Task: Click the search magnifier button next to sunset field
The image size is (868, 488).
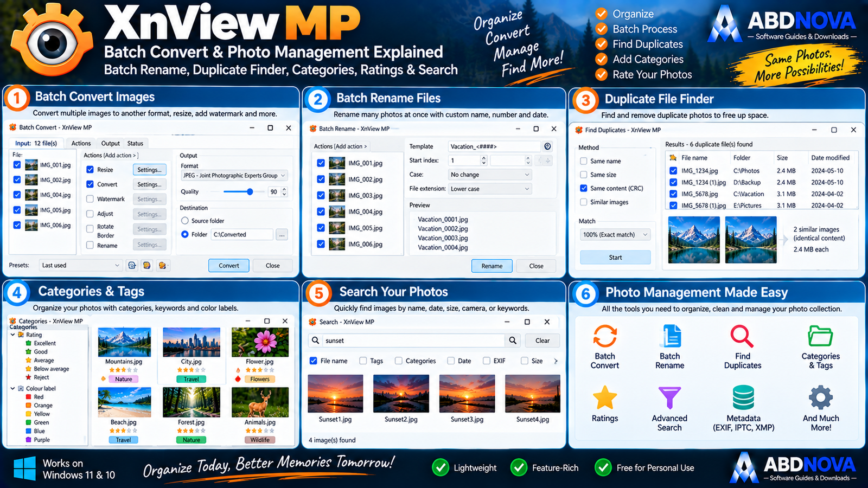Action: 512,341
